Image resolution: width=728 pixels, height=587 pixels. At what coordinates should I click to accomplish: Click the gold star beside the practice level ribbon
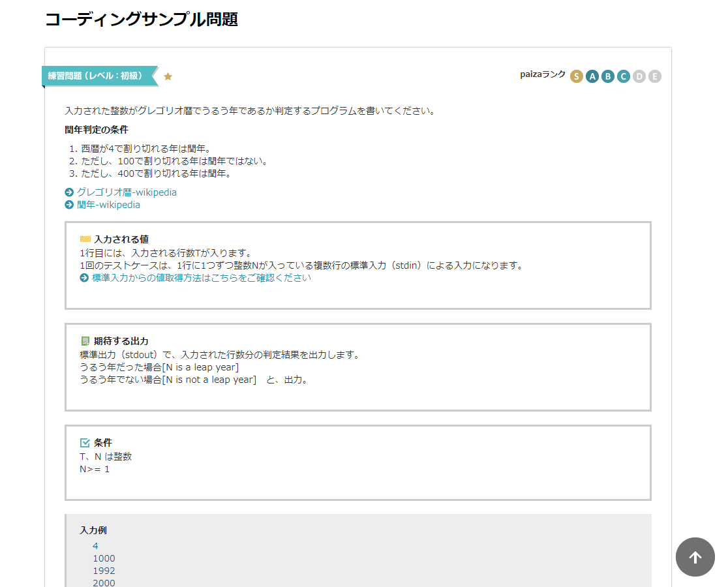pyautogui.click(x=168, y=76)
